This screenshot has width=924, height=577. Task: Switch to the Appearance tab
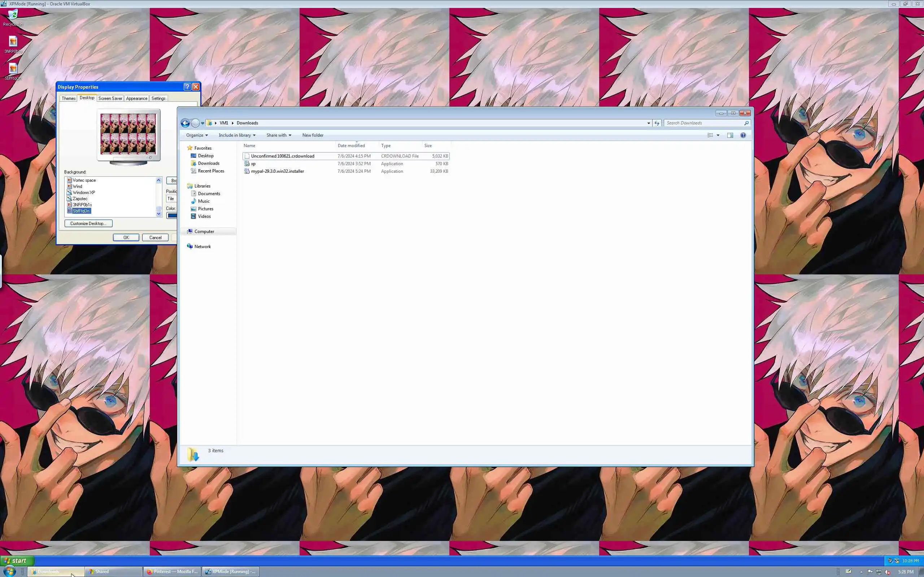click(x=136, y=98)
